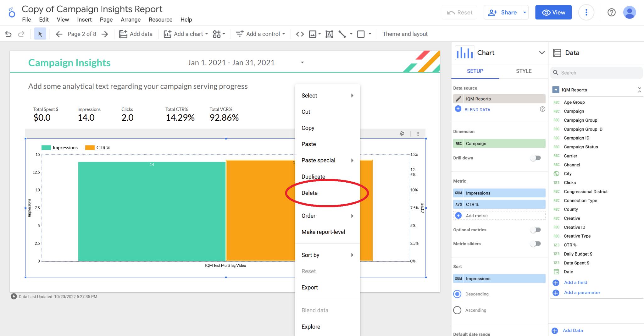Click the URL embed code icon
The height and width of the screenshot is (336, 644).
[x=300, y=34]
